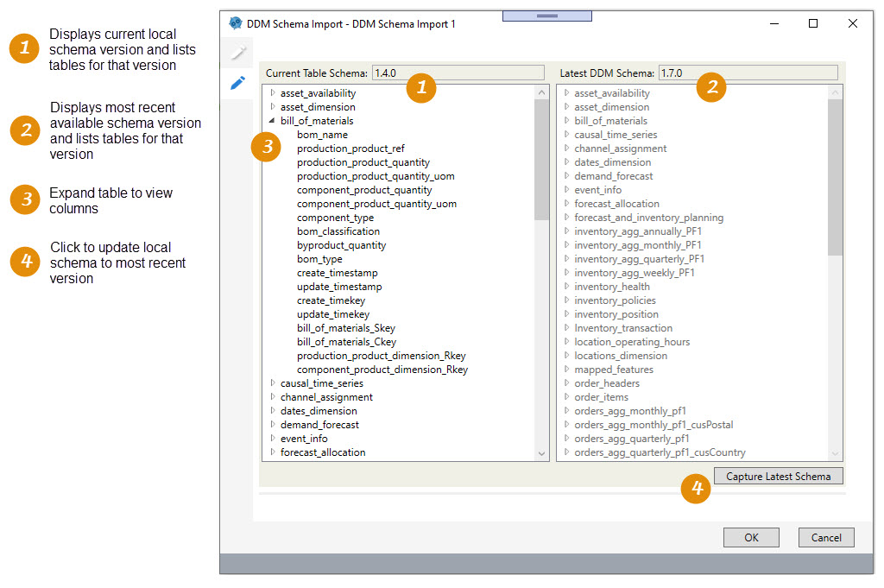Select the create_timestamp column

click(x=338, y=273)
